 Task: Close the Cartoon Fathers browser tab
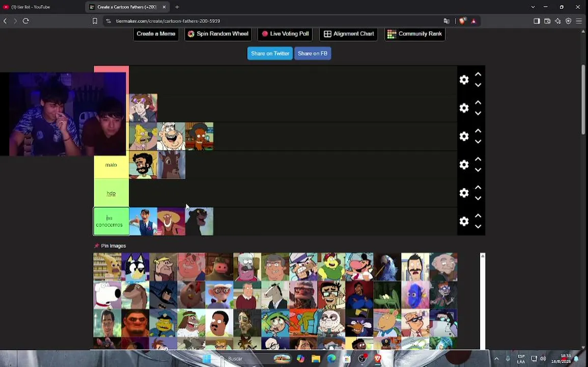[164, 7]
